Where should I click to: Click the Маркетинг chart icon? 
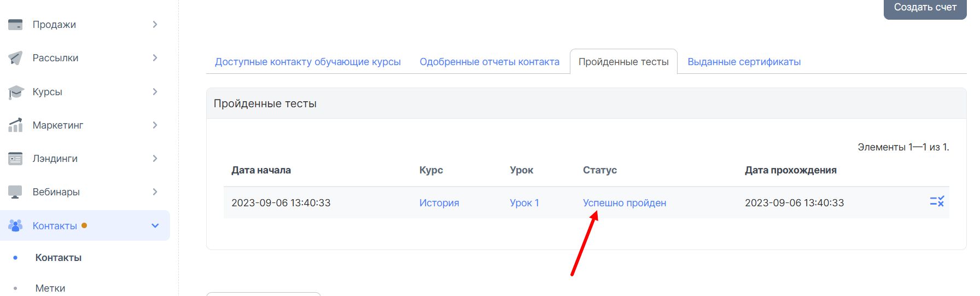pyautogui.click(x=15, y=125)
